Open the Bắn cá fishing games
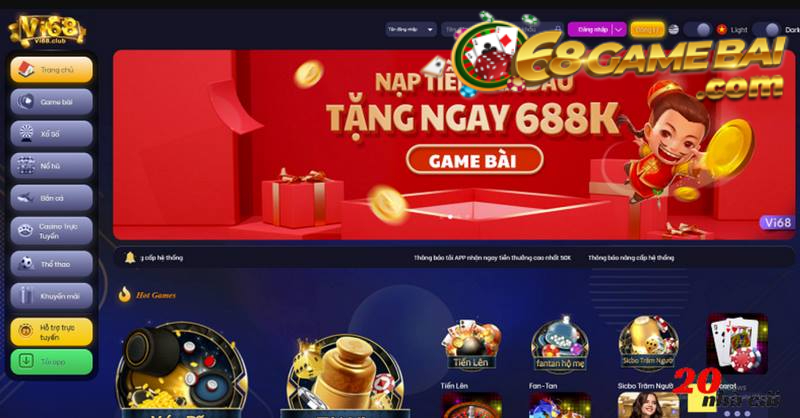 (52, 198)
